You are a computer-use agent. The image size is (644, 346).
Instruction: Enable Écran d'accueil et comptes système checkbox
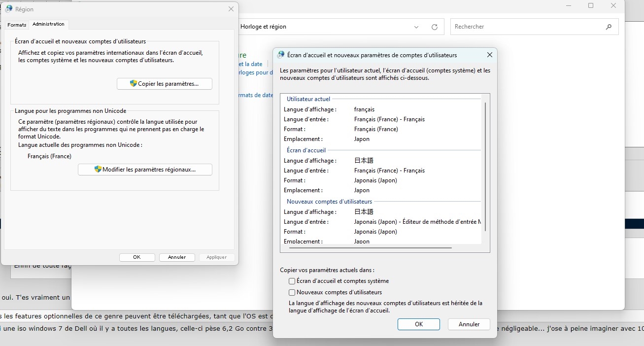click(x=292, y=281)
